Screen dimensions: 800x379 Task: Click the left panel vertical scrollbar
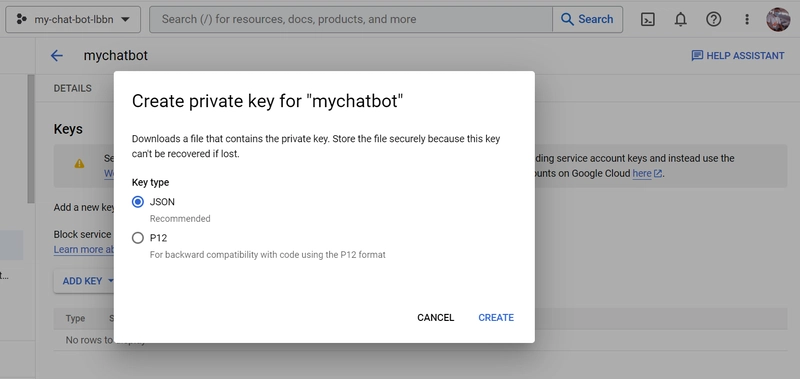(31, 139)
